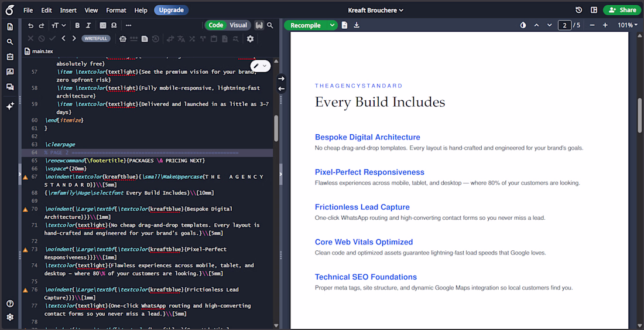The image size is (644, 330).
Task: Toggle the Writefull W button
Action: pyautogui.click(x=259, y=25)
